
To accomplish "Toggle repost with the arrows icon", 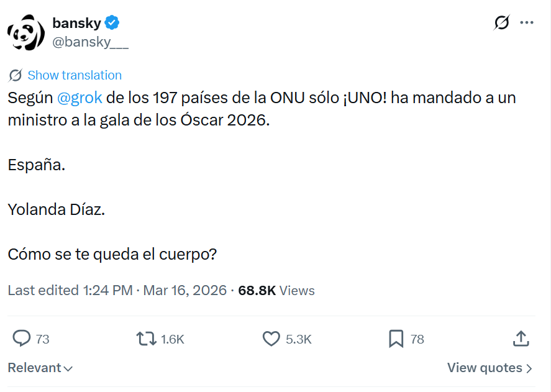I will click(x=147, y=339).
